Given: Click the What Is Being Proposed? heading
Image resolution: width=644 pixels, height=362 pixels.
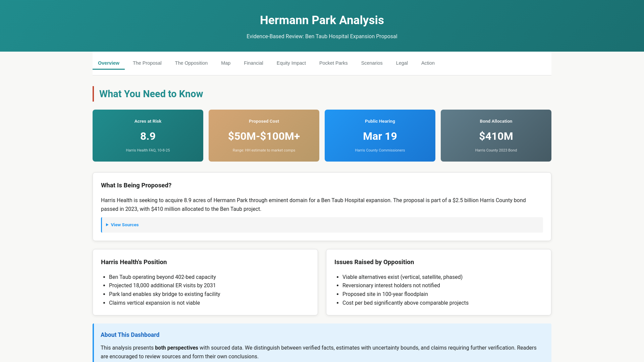Looking at the screenshot, I should 136,185.
